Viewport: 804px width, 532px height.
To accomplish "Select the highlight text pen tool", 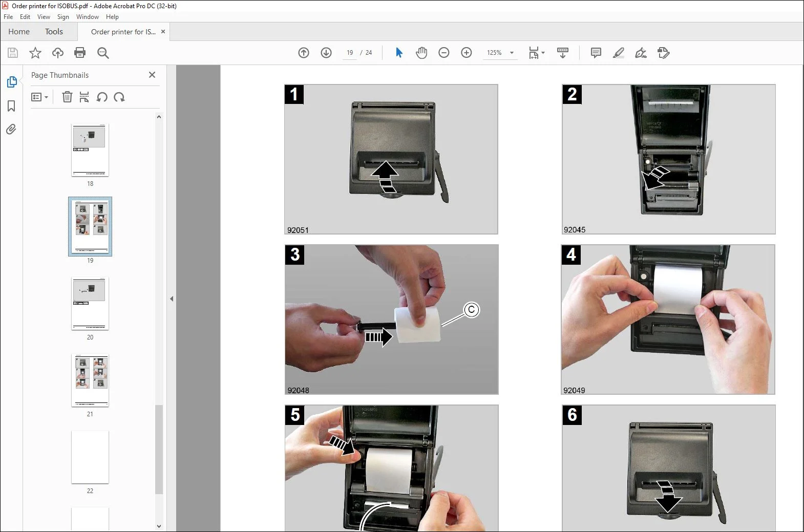I will coord(618,53).
